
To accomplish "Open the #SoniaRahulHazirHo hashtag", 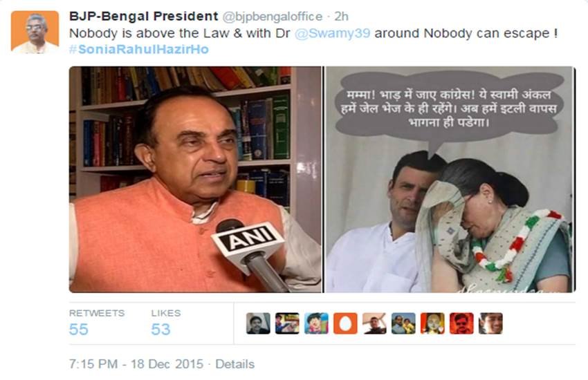I will [x=139, y=50].
